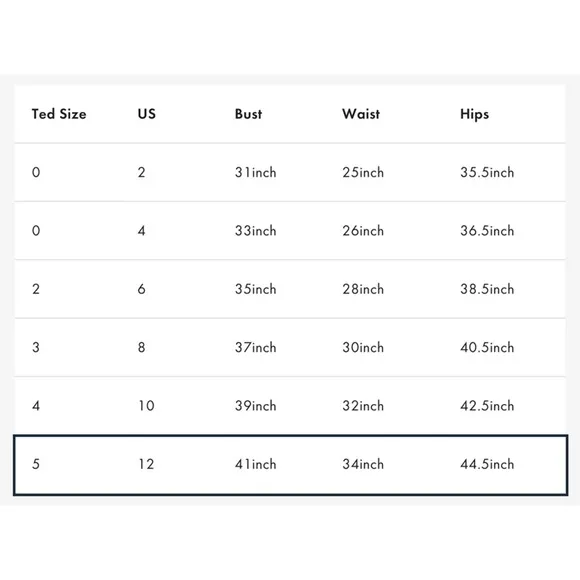This screenshot has width=580, height=580.
Task: Select the 35inch bust cell
Action: click(255, 289)
